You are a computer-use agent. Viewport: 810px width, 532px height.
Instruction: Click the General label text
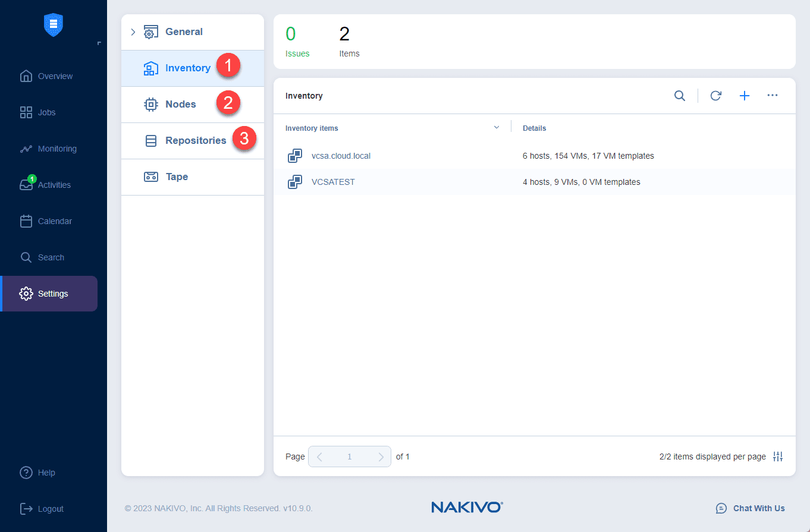(x=184, y=32)
